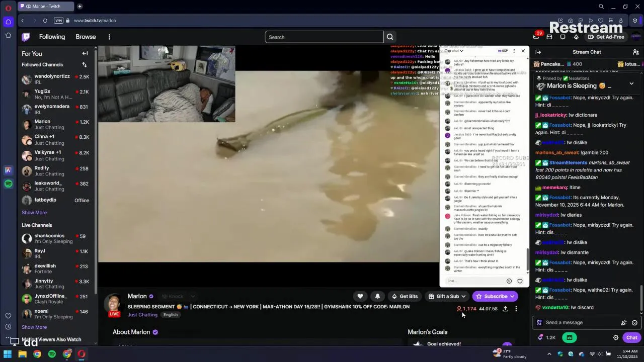The image size is (644, 362).
Task: Click the Get Ad-Free button
Action: pos(606,37)
